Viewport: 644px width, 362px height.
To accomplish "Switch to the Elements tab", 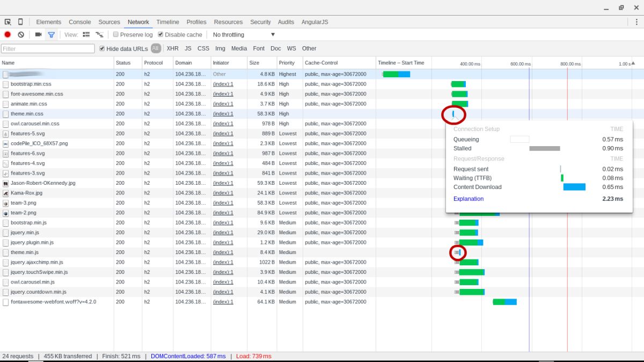I will 49,22.
